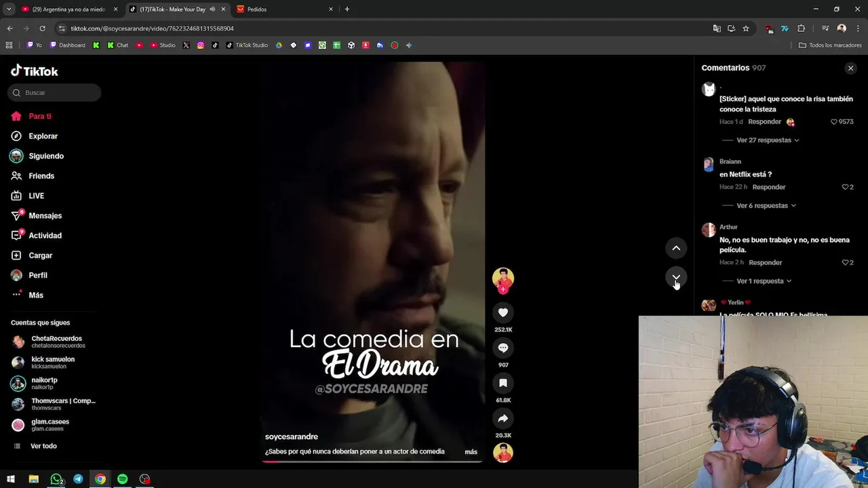This screenshot has height=488, width=868.
Task: Open the media controls icon
Action: [825, 28]
